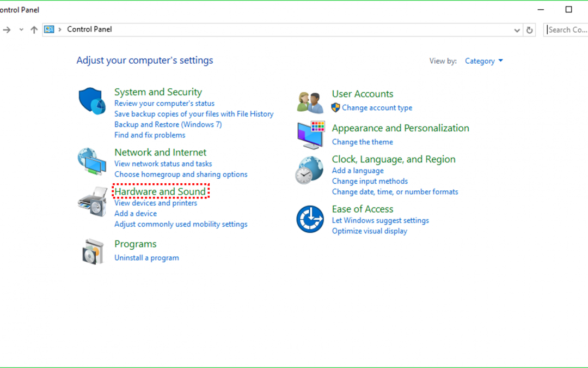This screenshot has height=368, width=588.
Task: Click the User Accounts people icon
Action: coord(310,102)
